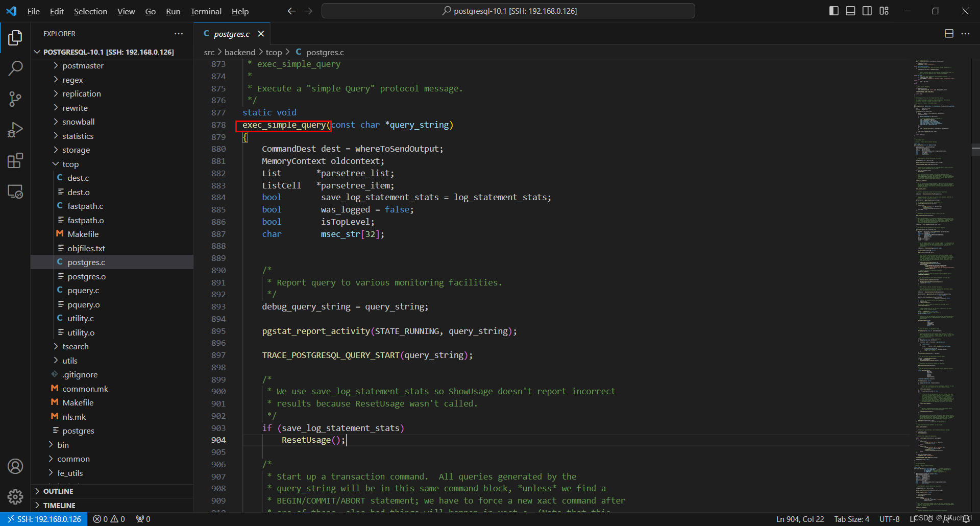Open the Customize Layout icon

pos(884,11)
